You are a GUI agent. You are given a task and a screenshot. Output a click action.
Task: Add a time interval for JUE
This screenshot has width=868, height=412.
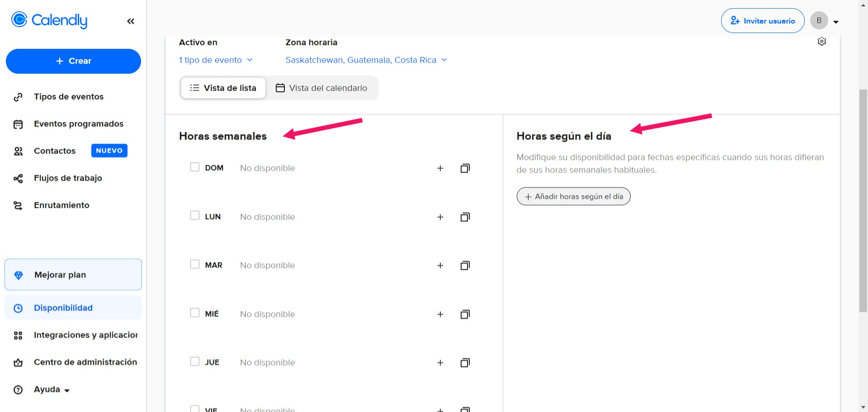pos(440,362)
